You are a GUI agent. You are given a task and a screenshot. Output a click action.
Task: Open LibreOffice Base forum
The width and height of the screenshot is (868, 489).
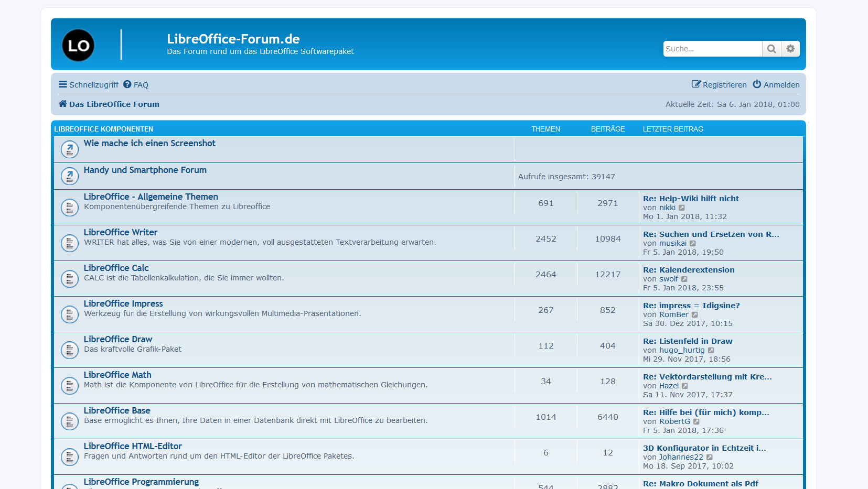point(117,410)
